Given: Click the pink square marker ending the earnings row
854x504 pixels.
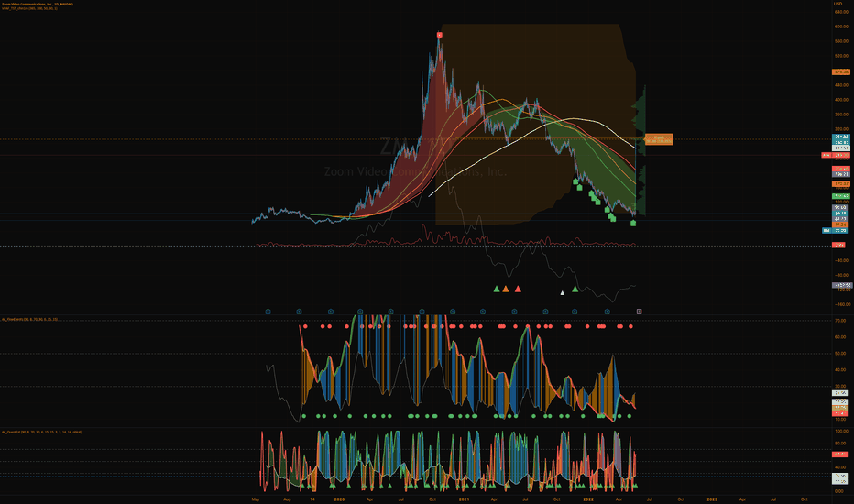Looking at the screenshot, I should click(639, 312).
